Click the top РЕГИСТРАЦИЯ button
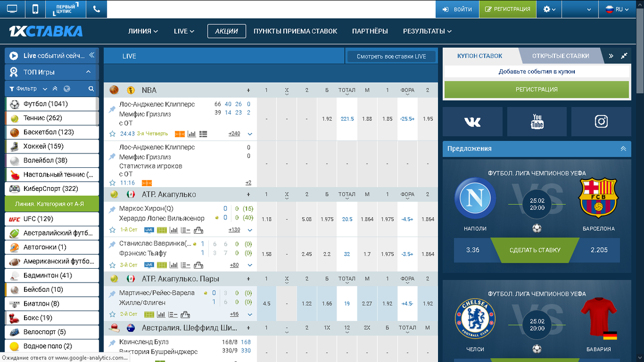Screen dimensions: 644x362 (x=507, y=9)
